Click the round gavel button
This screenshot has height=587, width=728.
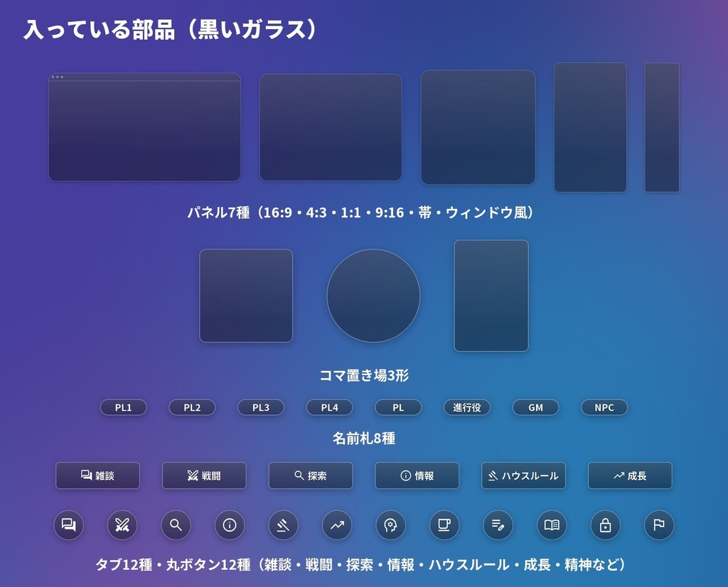[x=283, y=525]
